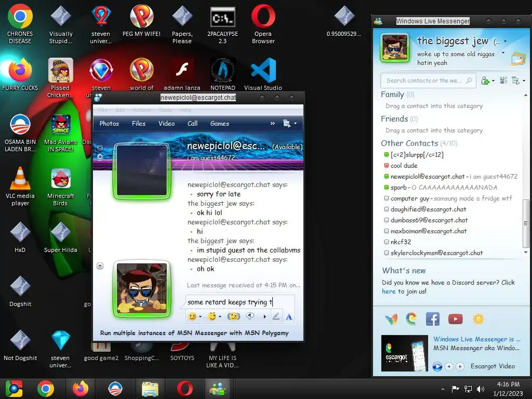Image resolution: width=532 pixels, height=399 pixels.
Task: Select contact 'cool dude'
Action: (404, 166)
